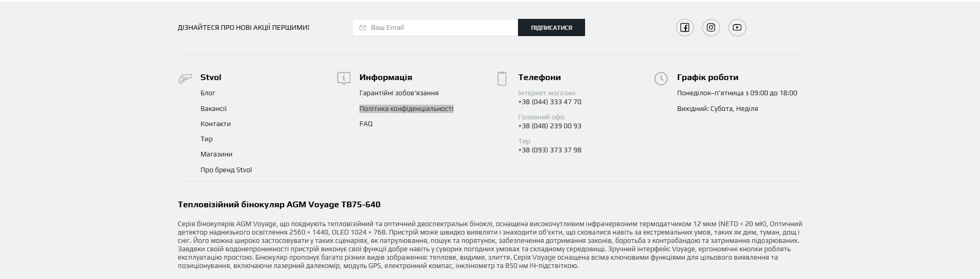Open Про бренд Stvol link
980x279 pixels.
click(226, 170)
